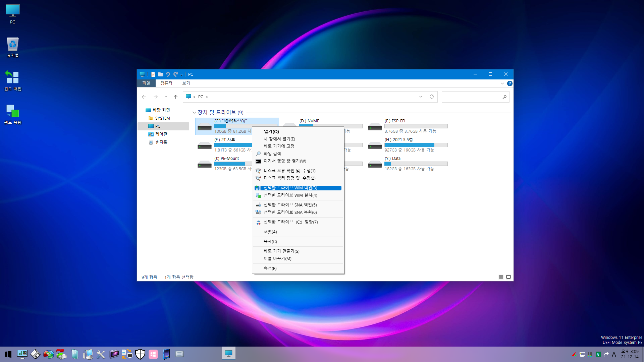This screenshot has width=644, height=362.
Task: Open the 컴퓨터 ribbon tab
Action: tap(166, 83)
